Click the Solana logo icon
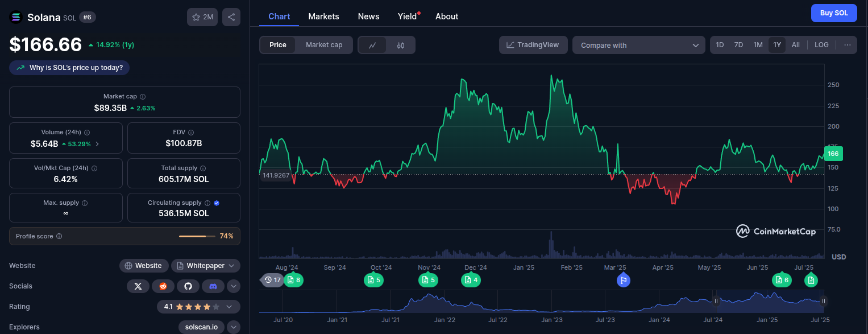The image size is (868, 334). (x=16, y=17)
